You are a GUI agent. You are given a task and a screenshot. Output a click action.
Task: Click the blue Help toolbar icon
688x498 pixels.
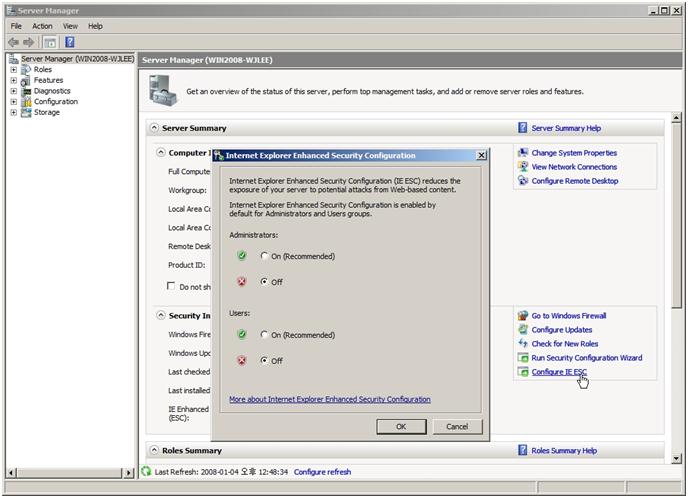[70, 42]
